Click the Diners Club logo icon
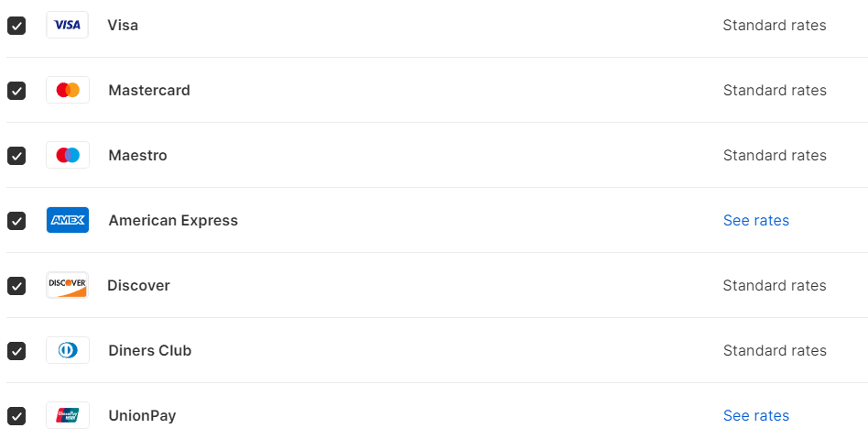This screenshot has height=439, width=868. tap(68, 350)
